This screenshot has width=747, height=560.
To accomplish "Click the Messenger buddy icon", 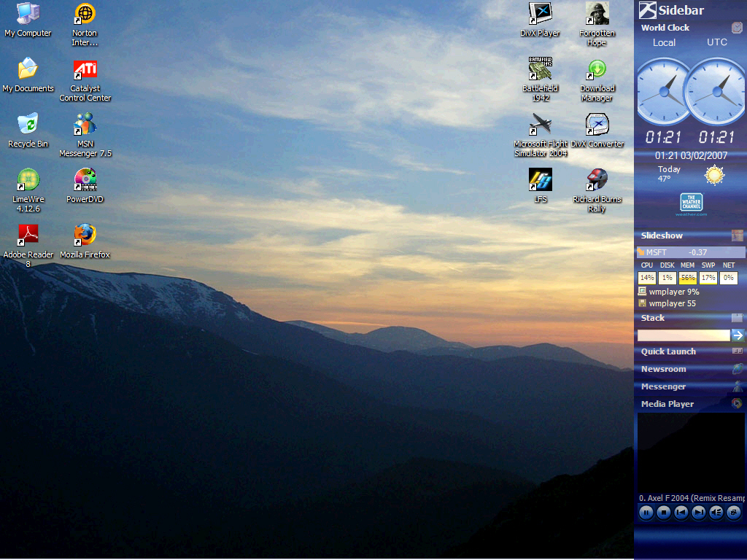I will pos(737,386).
